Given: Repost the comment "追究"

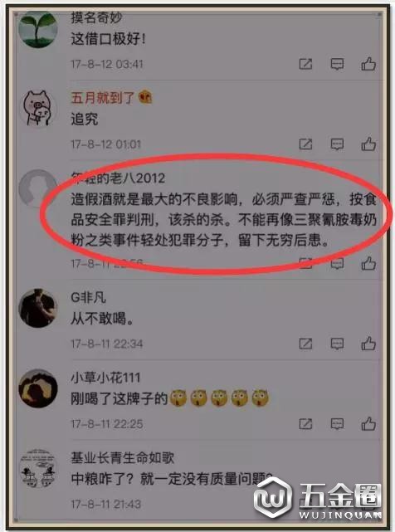Looking at the screenshot, I should 305,144.
